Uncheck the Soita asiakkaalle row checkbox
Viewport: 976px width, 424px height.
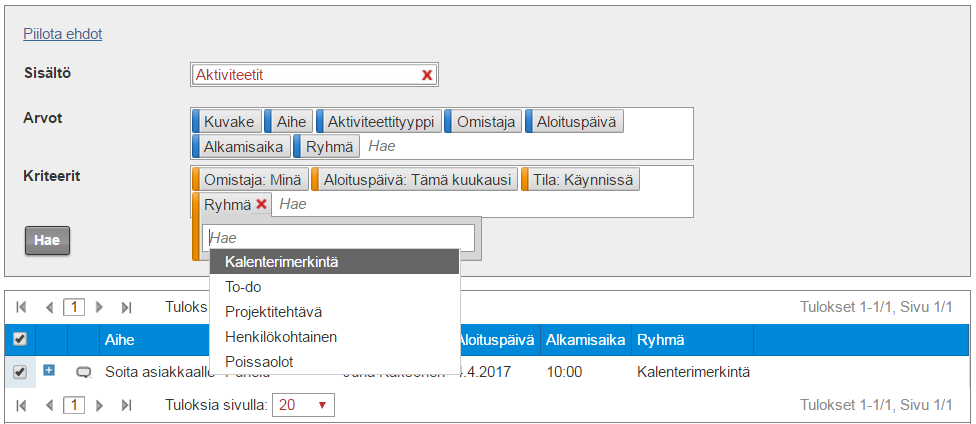pos(21,373)
